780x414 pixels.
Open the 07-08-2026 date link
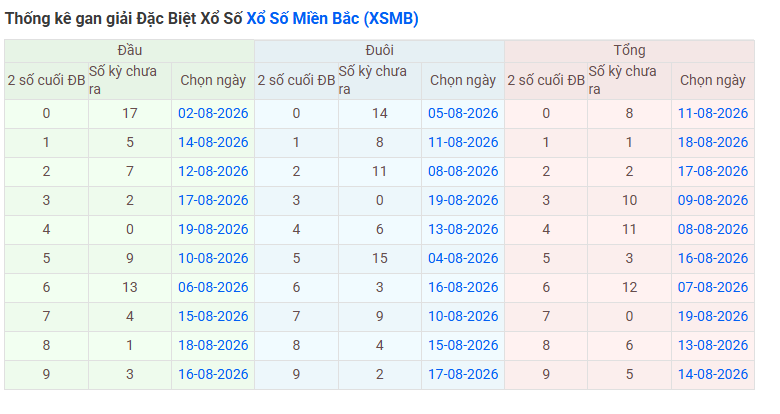[713, 287]
